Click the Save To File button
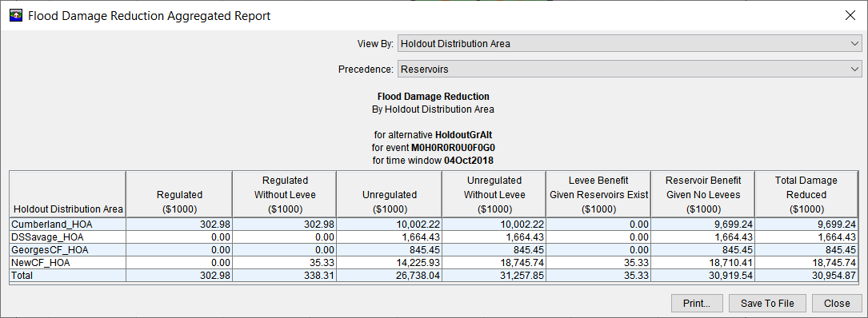Image resolution: width=868 pixels, height=318 pixels. pyautogui.click(x=767, y=303)
